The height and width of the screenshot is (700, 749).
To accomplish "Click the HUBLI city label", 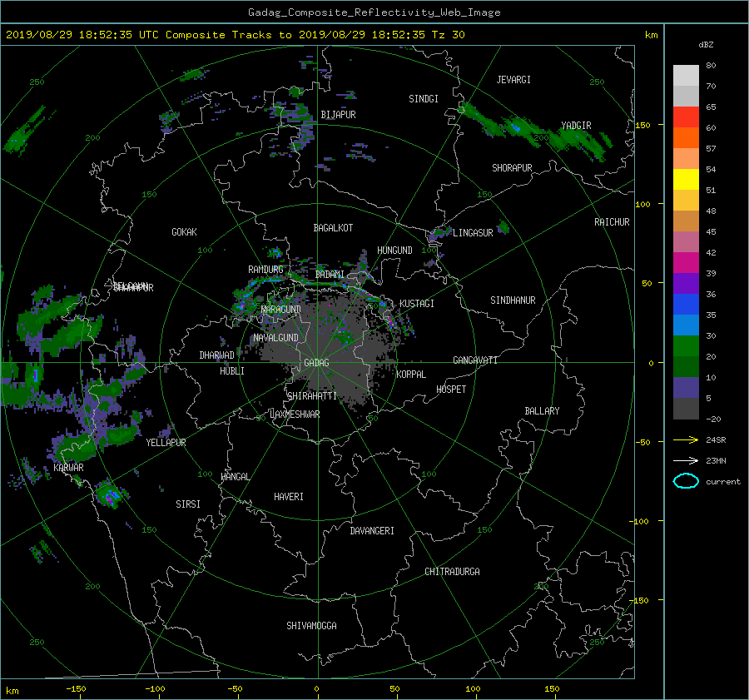I will 232,371.
